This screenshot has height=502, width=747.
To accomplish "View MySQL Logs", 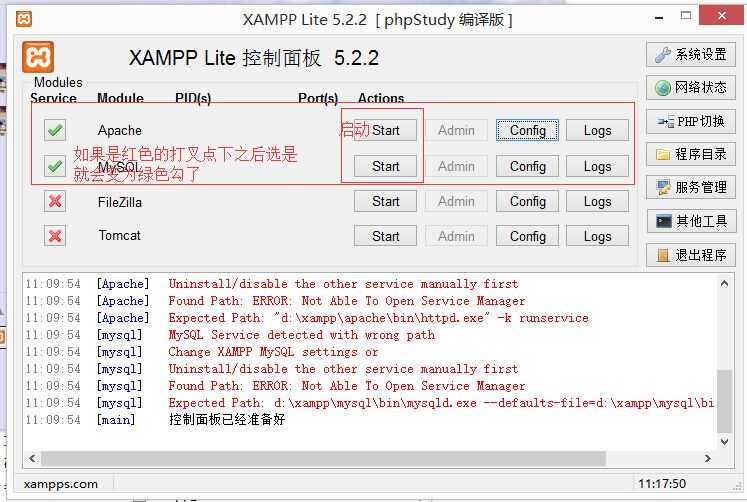I will coord(597,166).
